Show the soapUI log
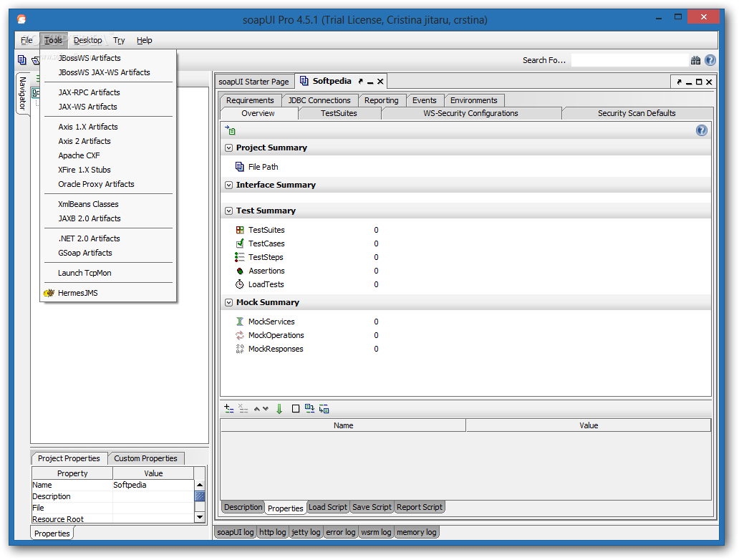The image size is (739, 560). pyautogui.click(x=235, y=532)
